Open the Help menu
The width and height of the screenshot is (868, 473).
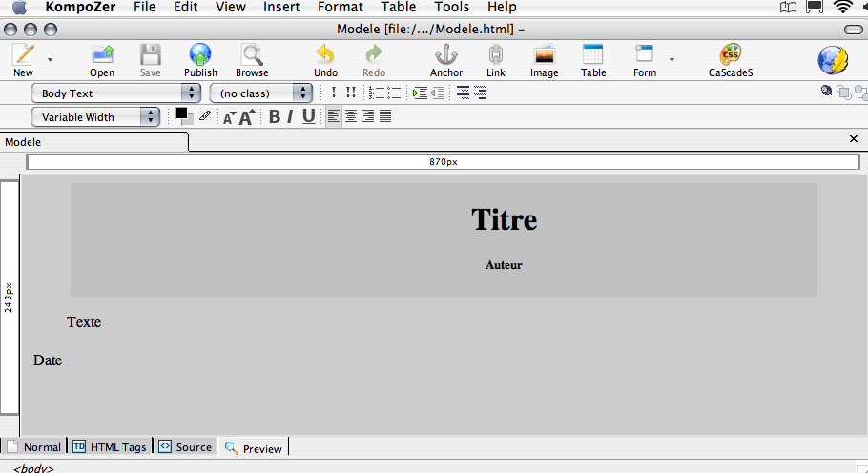point(502,7)
